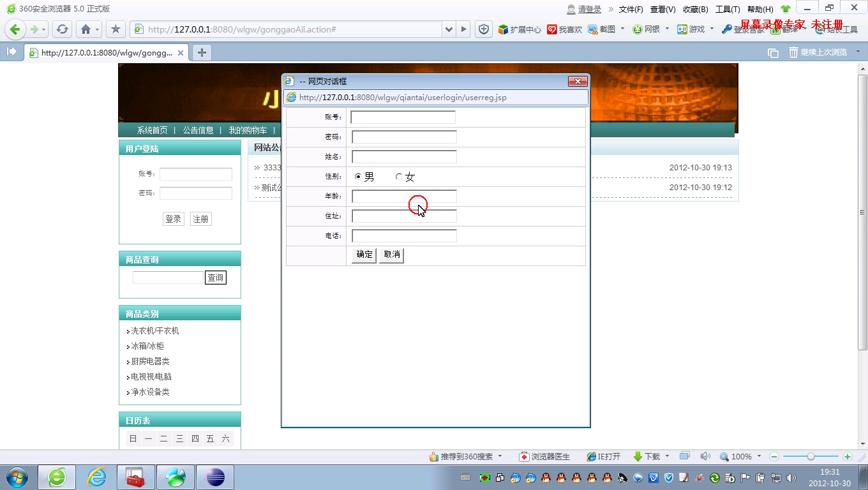The image size is (868, 490).
Task: Open the home page icon
Action: click(86, 29)
